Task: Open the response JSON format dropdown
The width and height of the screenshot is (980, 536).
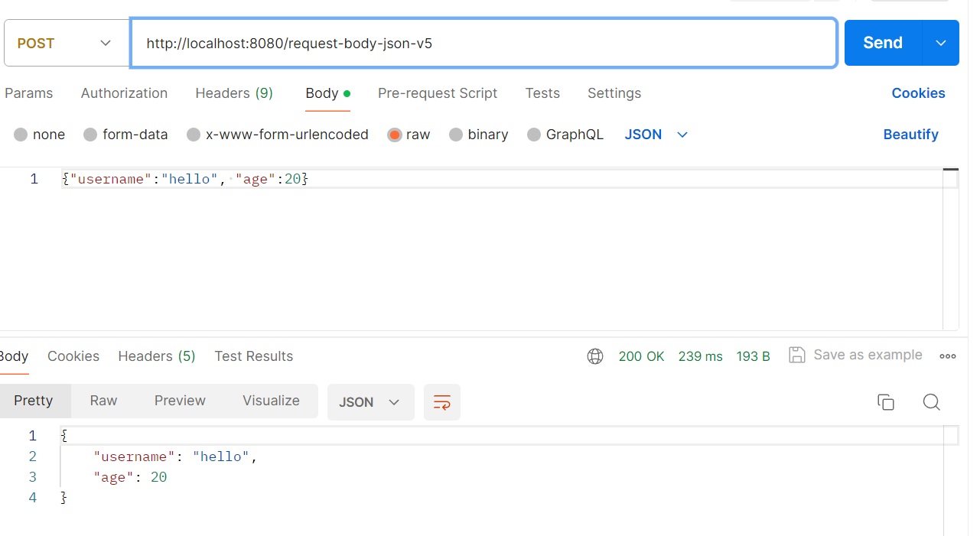Action: tap(370, 402)
